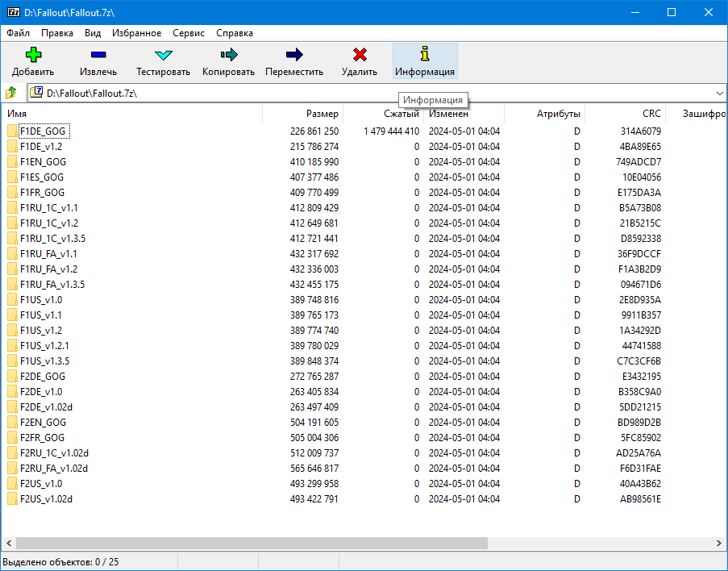Select folder icon of F1RU_1C_v1.1
Viewport: 728px width, 571px height.
[13, 208]
